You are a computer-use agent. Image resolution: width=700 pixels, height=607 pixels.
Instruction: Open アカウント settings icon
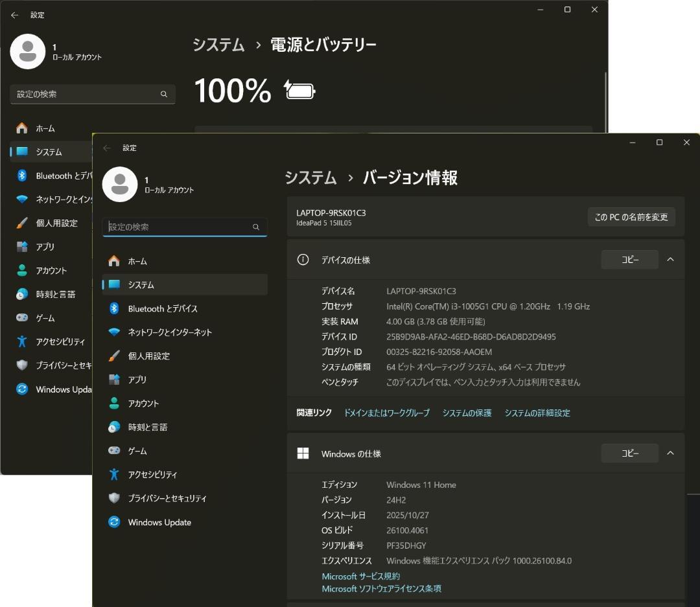tap(114, 403)
